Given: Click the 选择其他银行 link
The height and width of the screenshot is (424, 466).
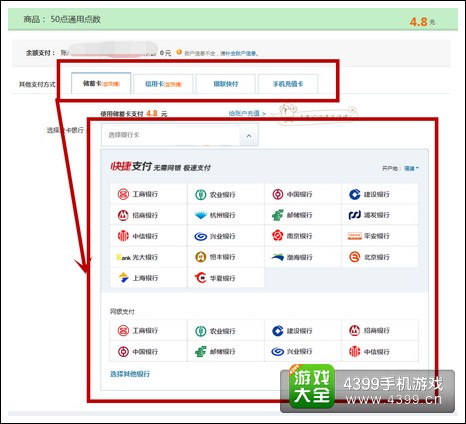Looking at the screenshot, I should (130, 374).
